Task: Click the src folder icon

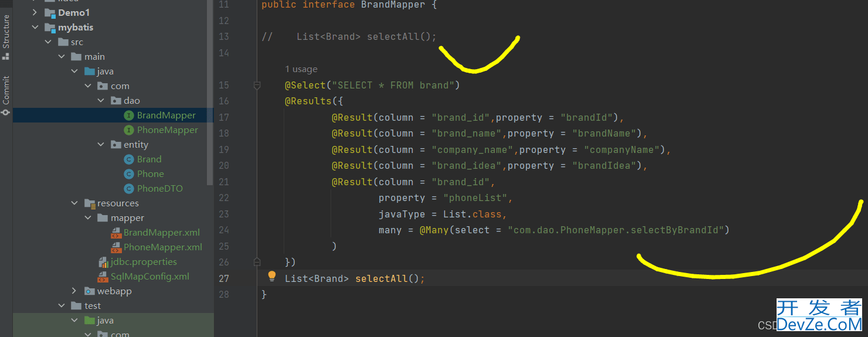Action: (63, 42)
